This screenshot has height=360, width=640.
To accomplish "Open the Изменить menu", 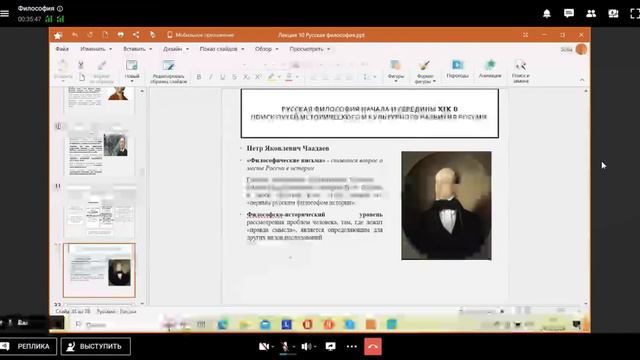I will 96,49.
